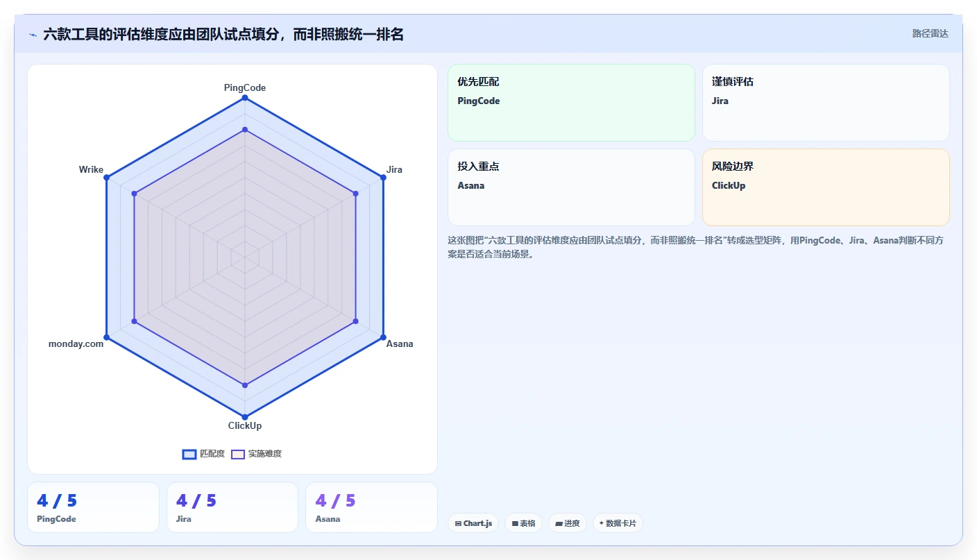977x560 pixels.
Task: Select the 进度 chip
Action: coord(568,523)
